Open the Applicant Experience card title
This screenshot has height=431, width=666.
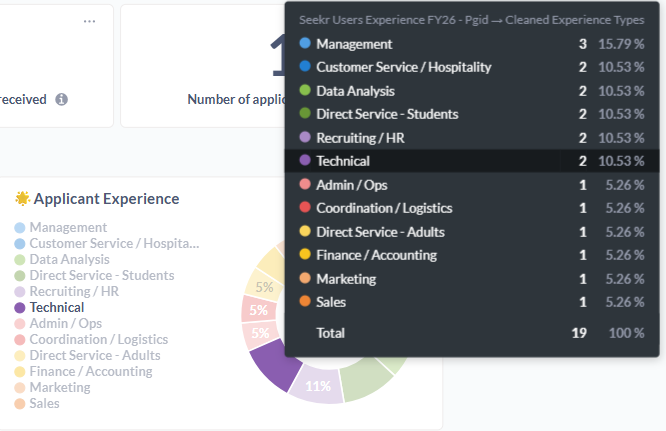point(106,199)
